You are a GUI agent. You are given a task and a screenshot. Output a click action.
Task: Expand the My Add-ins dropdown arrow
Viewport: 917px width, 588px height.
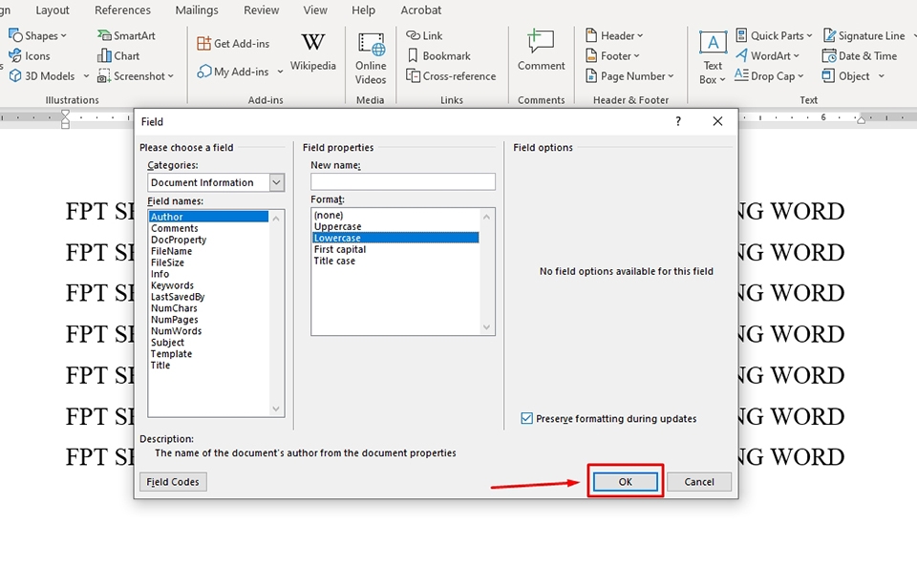tap(280, 72)
